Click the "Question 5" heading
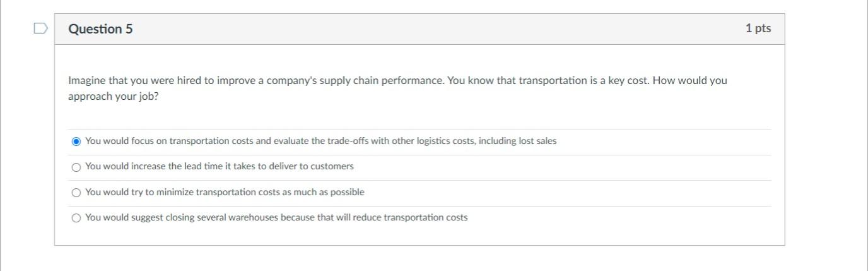The height and width of the screenshot is (271, 868). pyautogui.click(x=100, y=29)
